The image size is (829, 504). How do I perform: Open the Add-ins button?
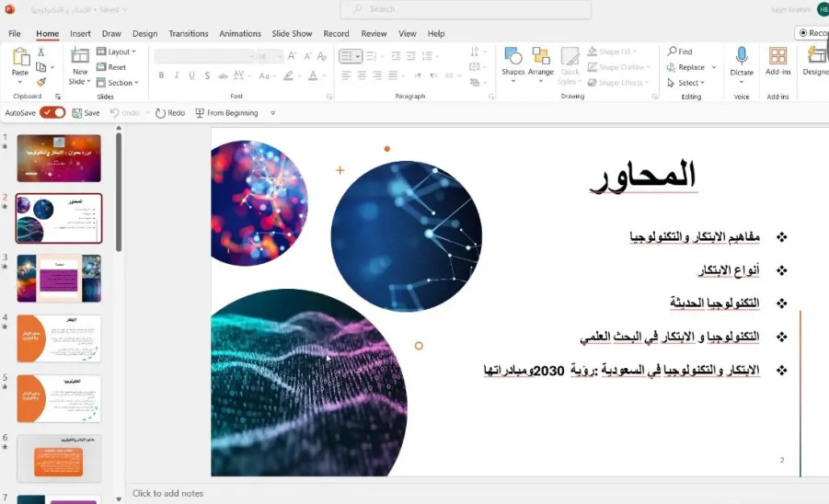point(777,61)
